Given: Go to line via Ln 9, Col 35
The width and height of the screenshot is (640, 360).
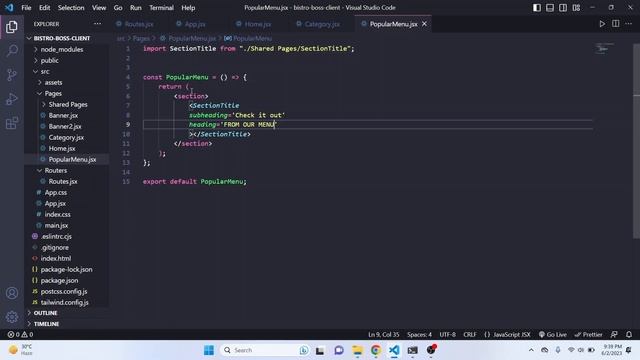Looking at the screenshot, I should [x=384, y=334].
